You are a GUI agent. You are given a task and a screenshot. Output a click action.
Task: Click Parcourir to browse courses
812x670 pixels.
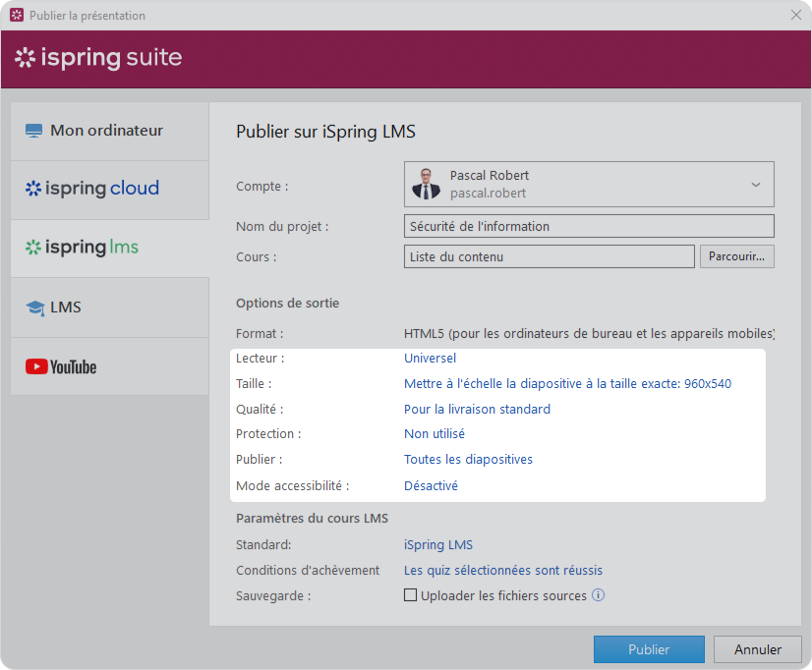point(736,257)
